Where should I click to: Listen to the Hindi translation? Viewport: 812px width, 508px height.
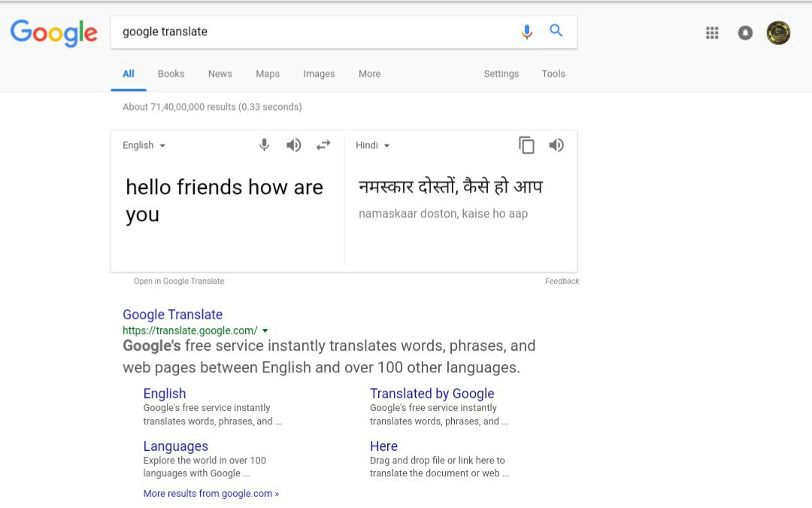pos(556,145)
